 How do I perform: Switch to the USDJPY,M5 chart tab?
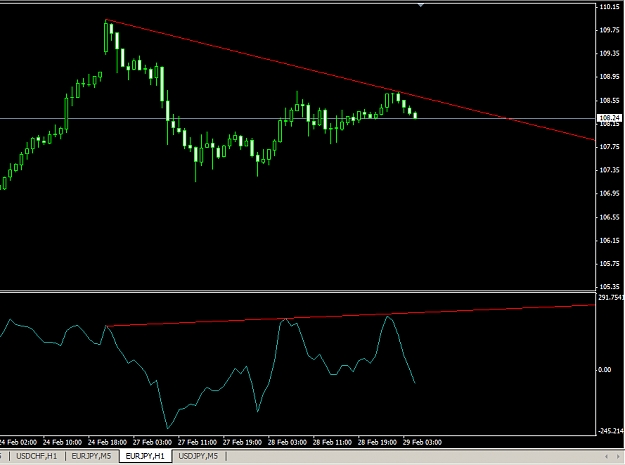(x=198, y=456)
